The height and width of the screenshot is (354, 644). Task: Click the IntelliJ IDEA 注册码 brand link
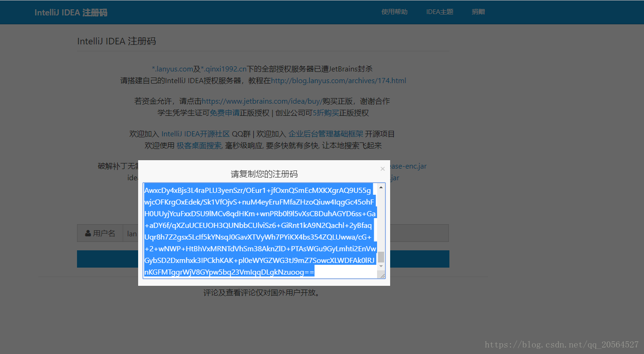[x=71, y=13]
